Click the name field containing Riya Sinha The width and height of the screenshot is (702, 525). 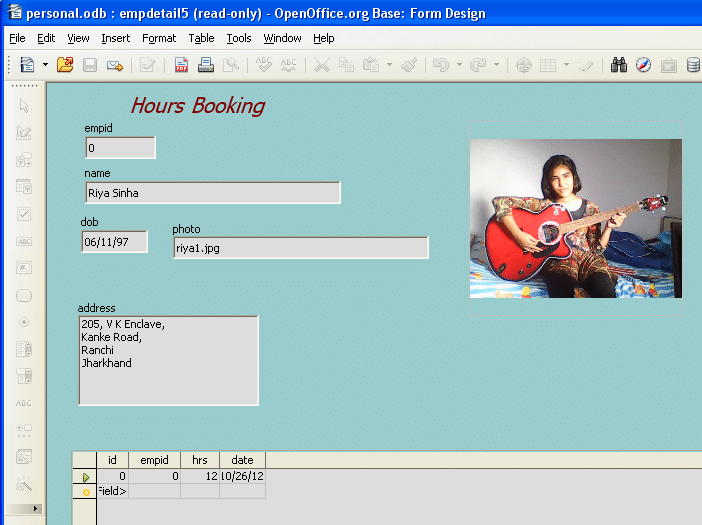tap(212, 193)
